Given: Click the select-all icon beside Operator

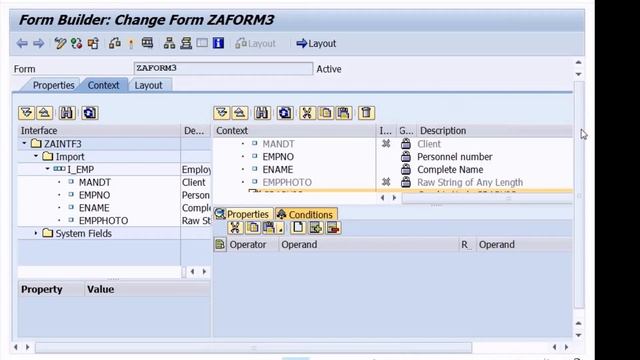Looking at the screenshot, I should pos(220,244).
